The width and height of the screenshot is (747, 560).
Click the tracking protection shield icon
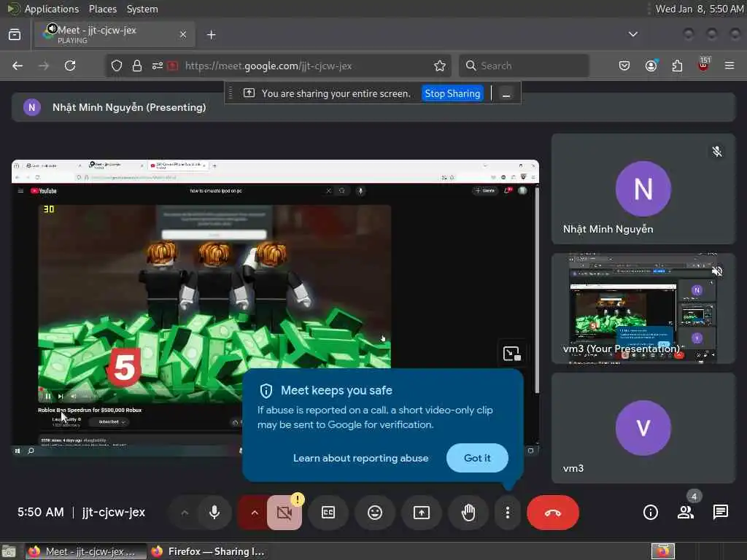116,66
